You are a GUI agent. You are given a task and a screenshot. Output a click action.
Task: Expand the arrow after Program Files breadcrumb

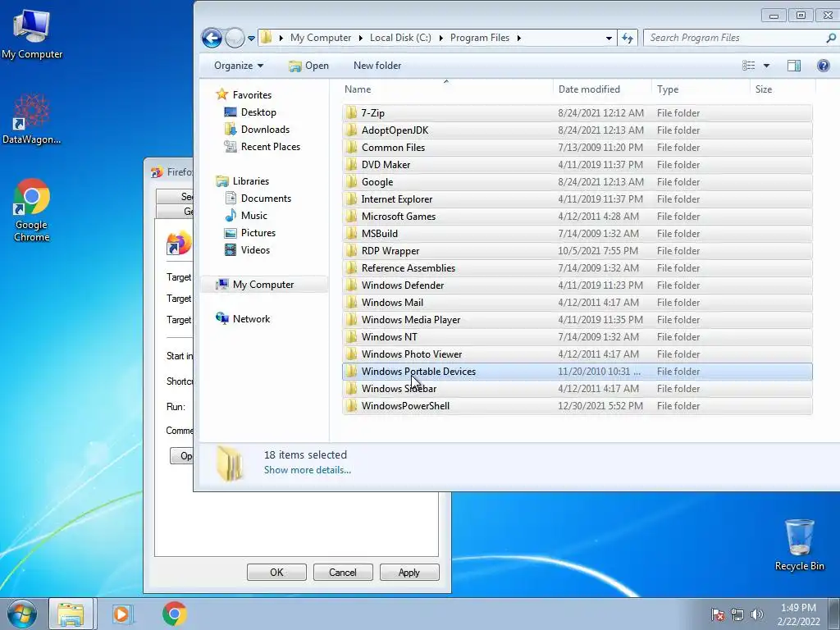click(x=518, y=38)
